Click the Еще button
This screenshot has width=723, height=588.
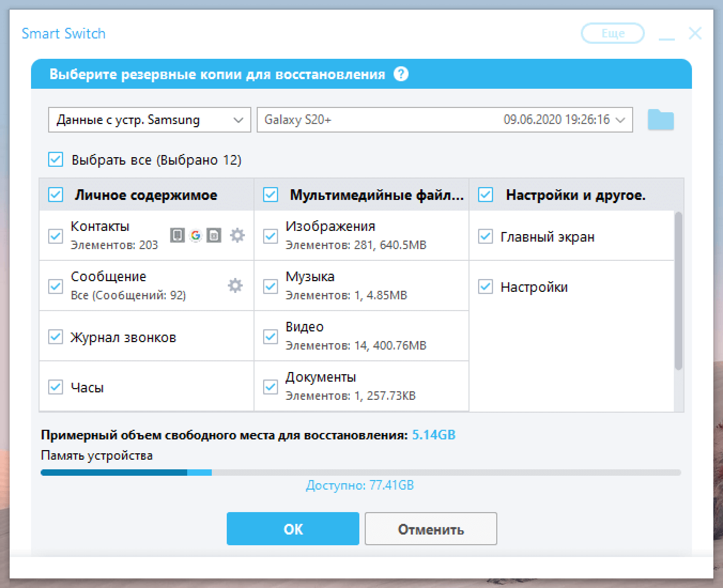click(613, 33)
